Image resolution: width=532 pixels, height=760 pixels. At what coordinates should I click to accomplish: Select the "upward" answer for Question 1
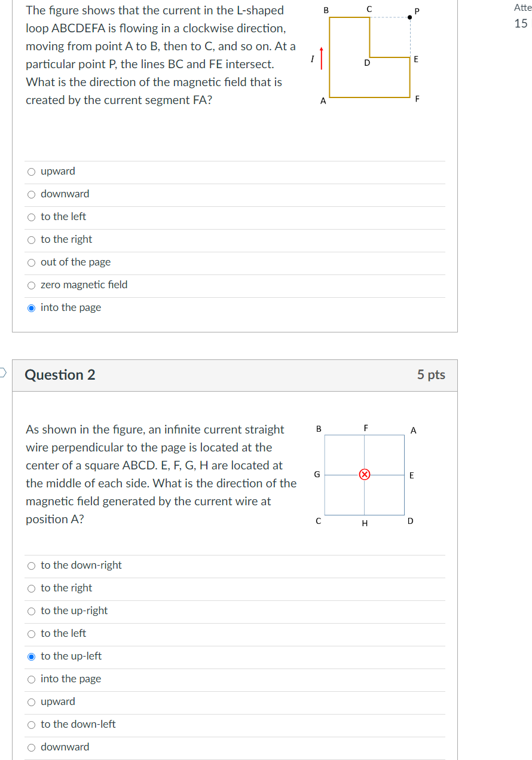click(30, 172)
